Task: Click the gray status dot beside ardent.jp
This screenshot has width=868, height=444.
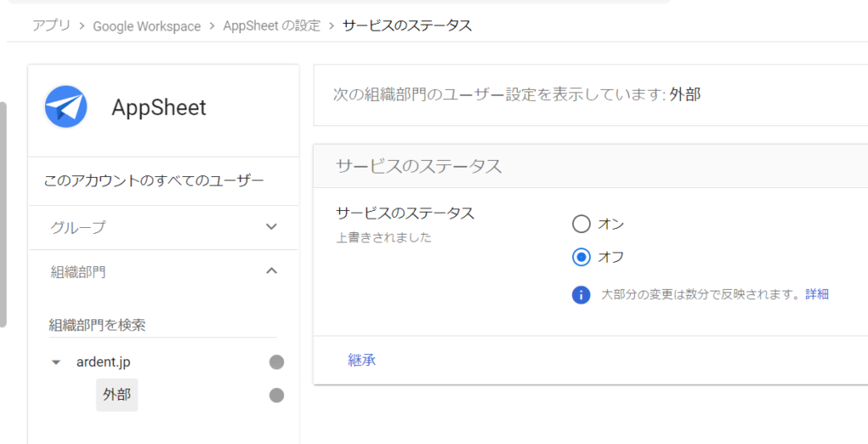Action: point(276,363)
